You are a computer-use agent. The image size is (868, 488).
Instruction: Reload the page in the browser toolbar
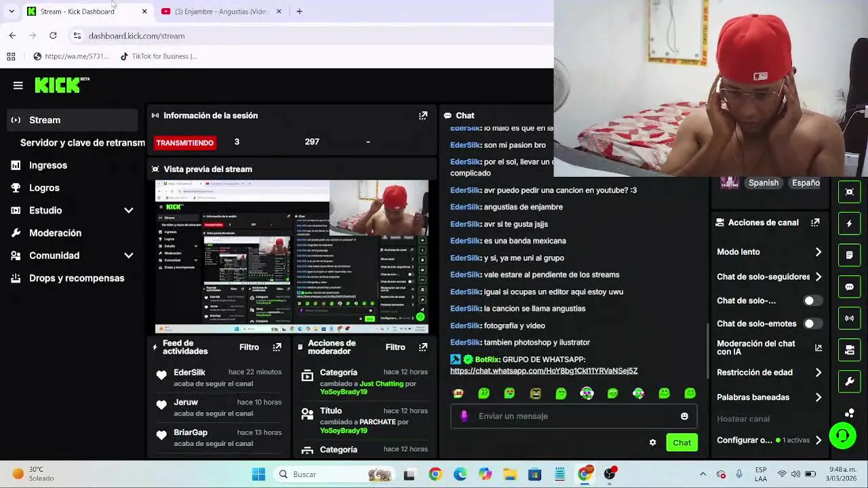[x=53, y=35]
